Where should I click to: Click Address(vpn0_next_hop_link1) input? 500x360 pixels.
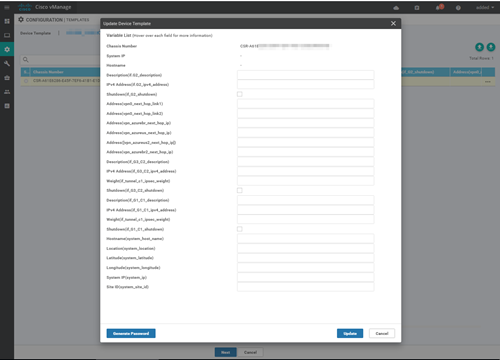(306, 104)
